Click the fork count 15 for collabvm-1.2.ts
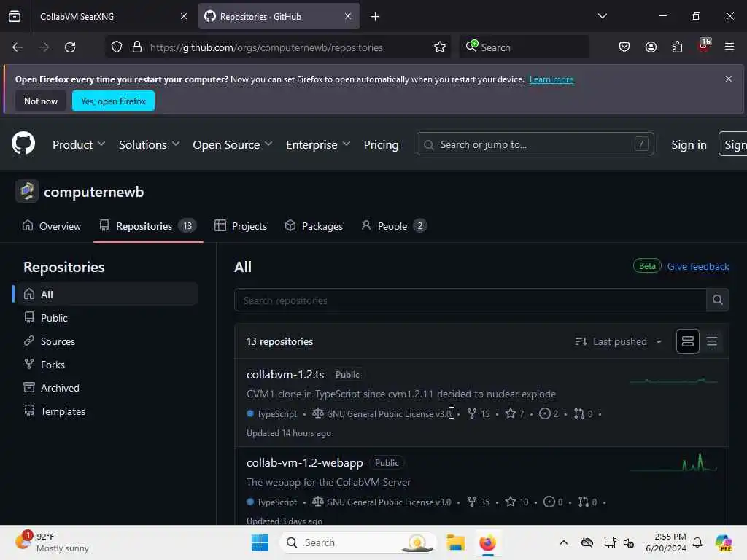Viewport: 747px width, 560px height. 479,414
